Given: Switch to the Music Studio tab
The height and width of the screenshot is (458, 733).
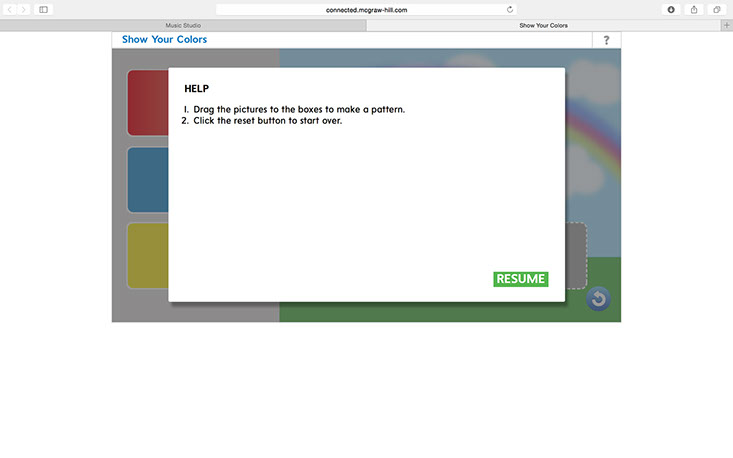Looking at the screenshot, I should 183,25.
